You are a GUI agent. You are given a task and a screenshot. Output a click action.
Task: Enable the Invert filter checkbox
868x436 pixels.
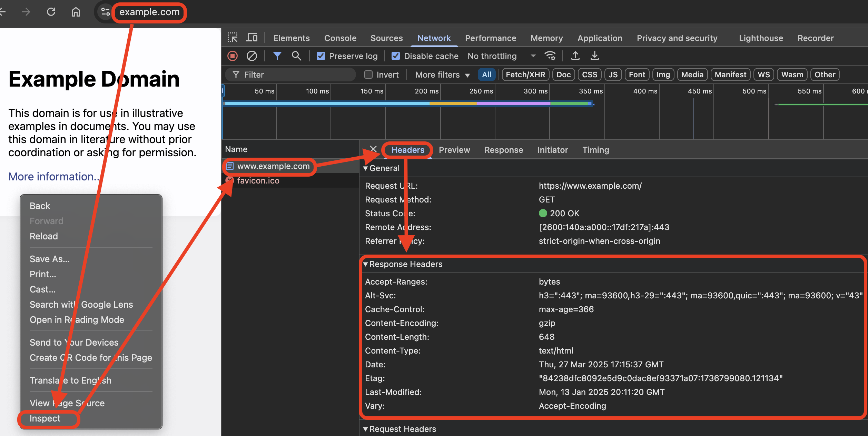[368, 75]
